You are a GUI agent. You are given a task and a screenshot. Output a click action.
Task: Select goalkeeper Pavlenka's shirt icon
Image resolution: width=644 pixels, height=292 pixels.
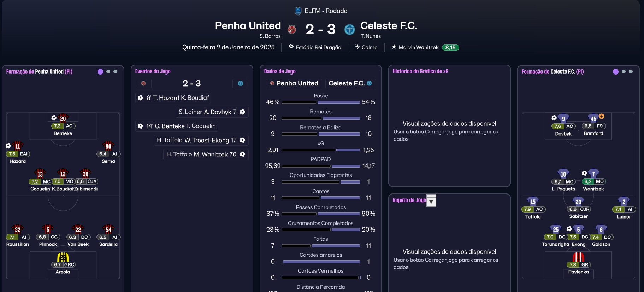click(578, 257)
